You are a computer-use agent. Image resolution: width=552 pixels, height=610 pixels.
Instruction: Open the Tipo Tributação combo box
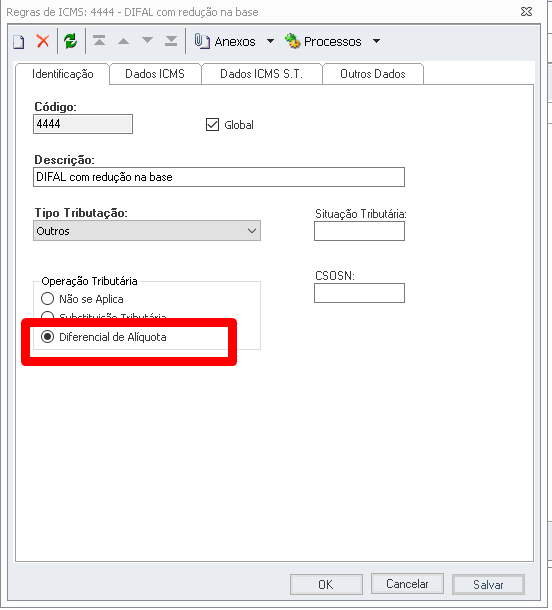pos(147,231)
